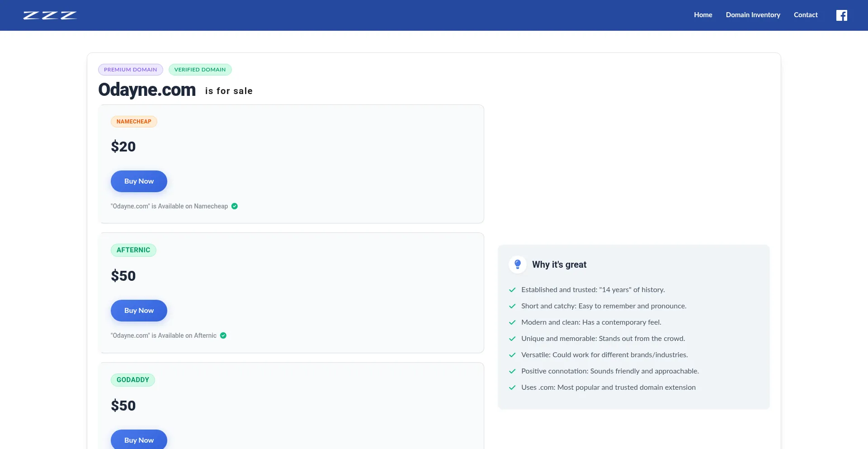
Task: Select the Afternic label tag
Action: point(133,250)
